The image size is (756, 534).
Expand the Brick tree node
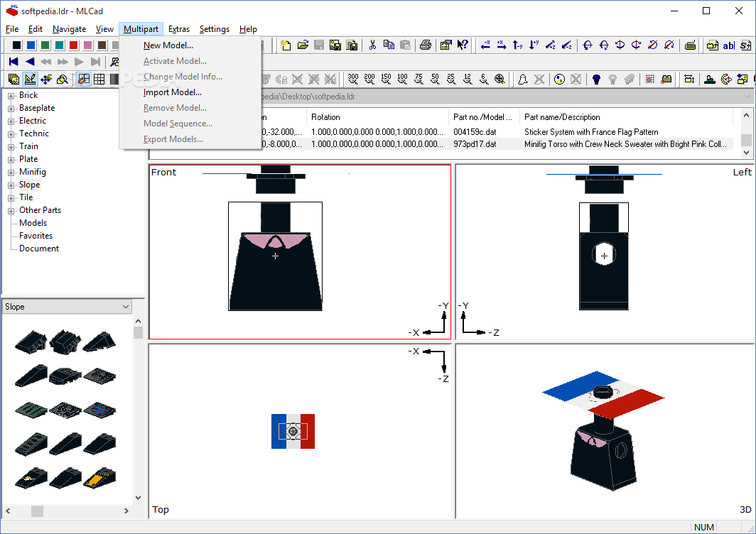pyautogui.click(x=11, y=96)
